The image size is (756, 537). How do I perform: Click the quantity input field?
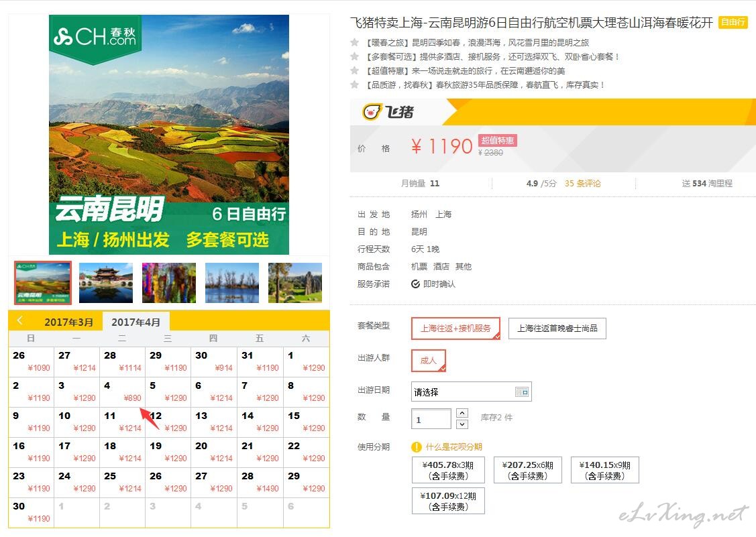(x=431, y=419)
